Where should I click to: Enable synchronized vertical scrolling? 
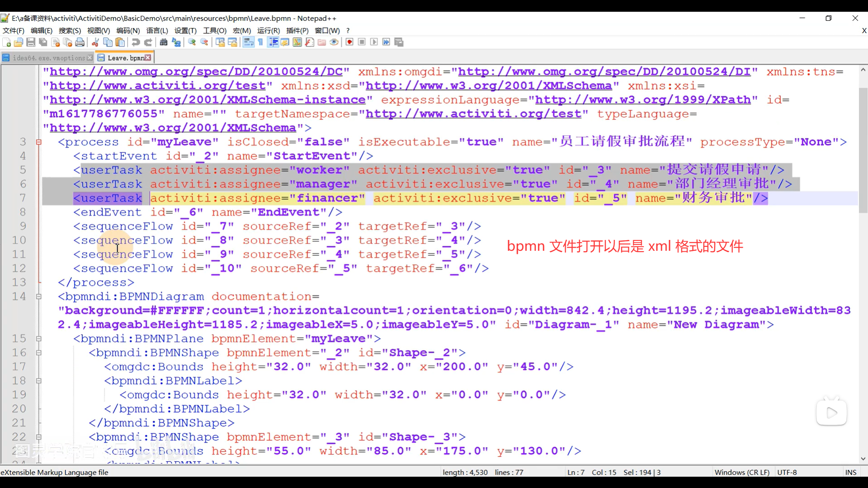tap(219, 42)
